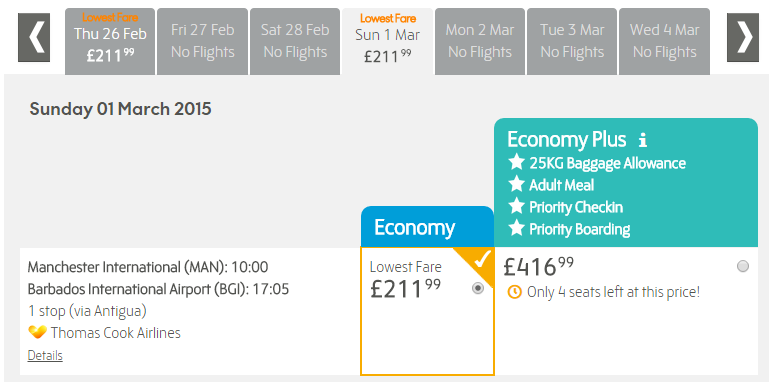Click the Economy Plus heading text
The image size is (769, 382).
click(x=566, y=140)
